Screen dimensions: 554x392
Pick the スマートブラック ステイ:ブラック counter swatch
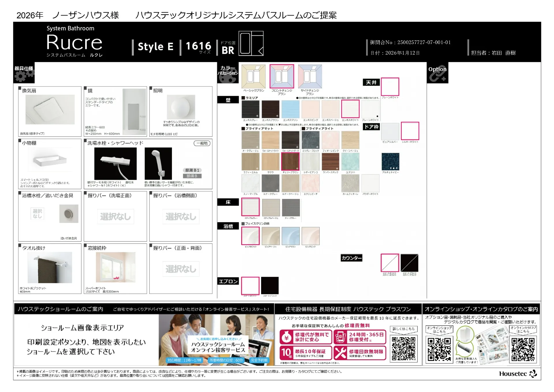coord(409,263)
